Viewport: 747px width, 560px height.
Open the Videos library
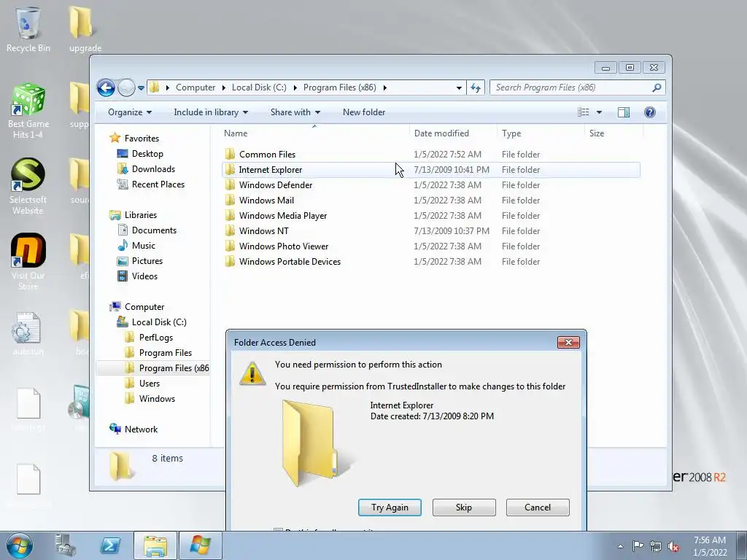pos(144,276)
